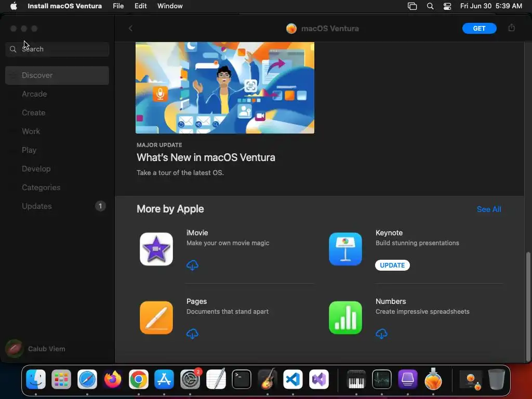Open Visual Studio Code from the Dock
The width and height of the screenshot is (532, 399).
pos(293,379)
